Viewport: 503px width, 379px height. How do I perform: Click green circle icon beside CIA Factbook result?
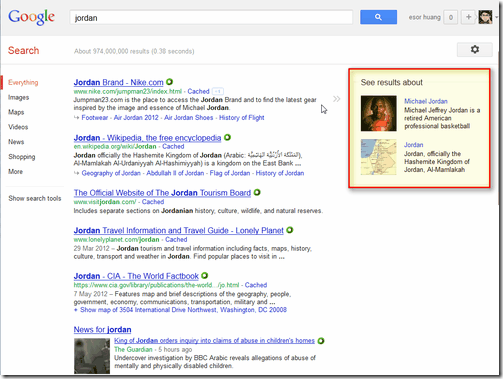pyautogui.click(x=205, y=276)
